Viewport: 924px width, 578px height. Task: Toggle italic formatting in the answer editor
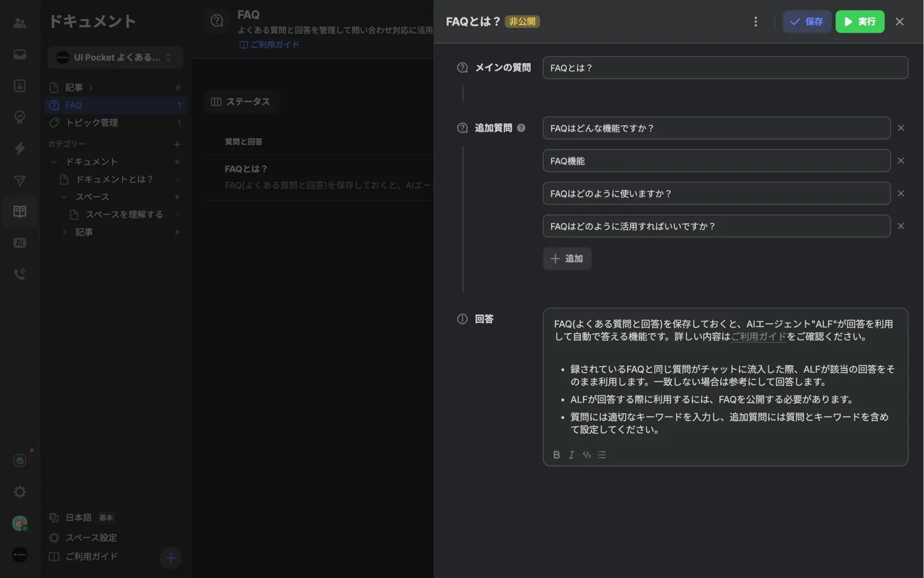(571, 455)
